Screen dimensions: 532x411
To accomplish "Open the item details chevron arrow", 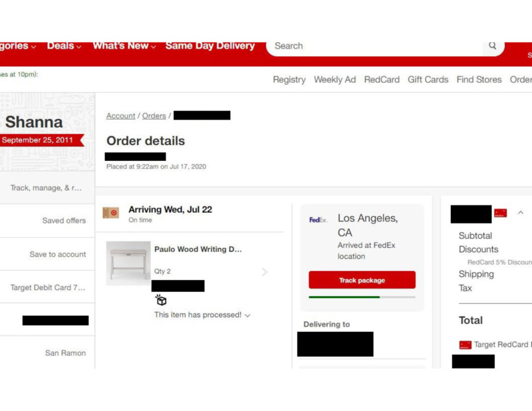I will (x=265, y=272).
